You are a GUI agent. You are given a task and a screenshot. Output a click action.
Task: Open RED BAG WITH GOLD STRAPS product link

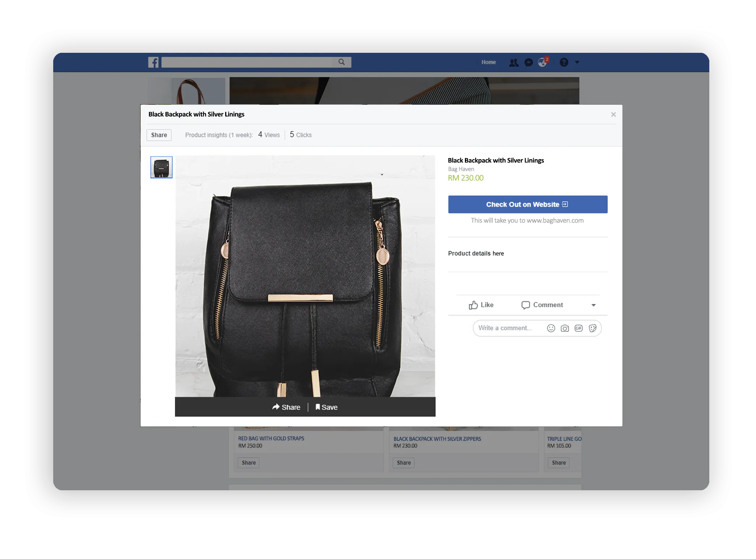coord(271,439)
